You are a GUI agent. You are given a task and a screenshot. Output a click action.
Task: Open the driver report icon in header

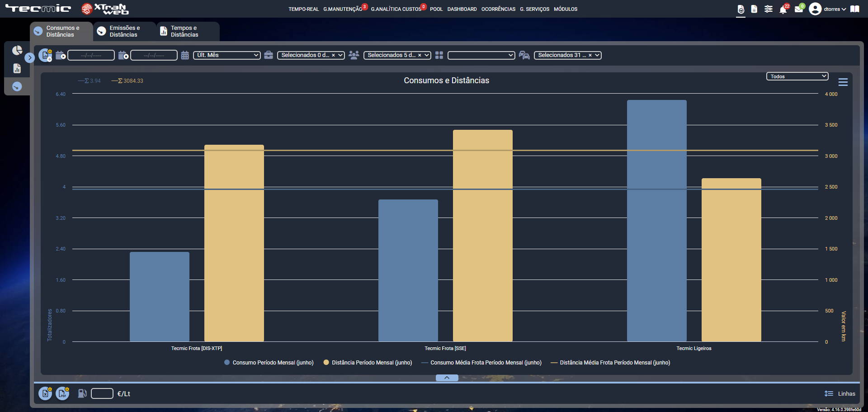741,9
